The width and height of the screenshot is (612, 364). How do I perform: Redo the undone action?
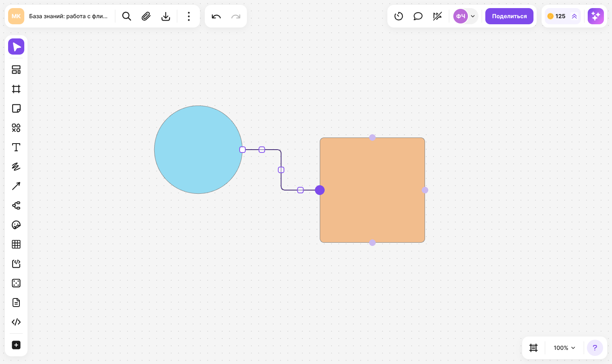(x=236, y=16)
